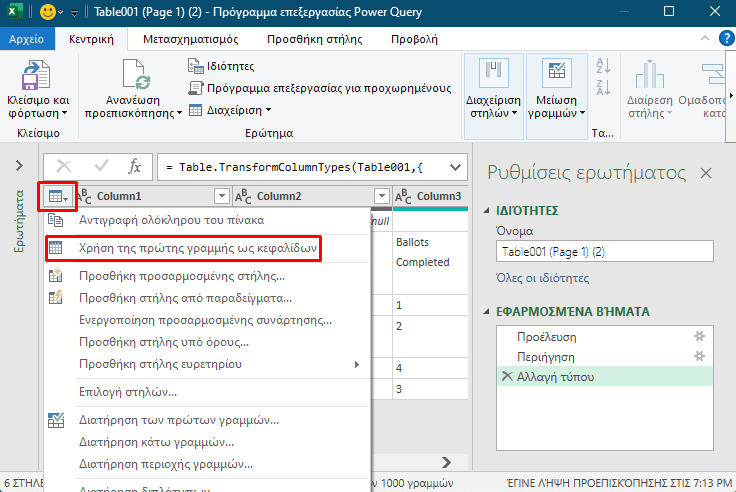Screen dimensions: 736x492
Task: Click the Κλείσιμο και φόρτωση icon
Action: point(36,75)
